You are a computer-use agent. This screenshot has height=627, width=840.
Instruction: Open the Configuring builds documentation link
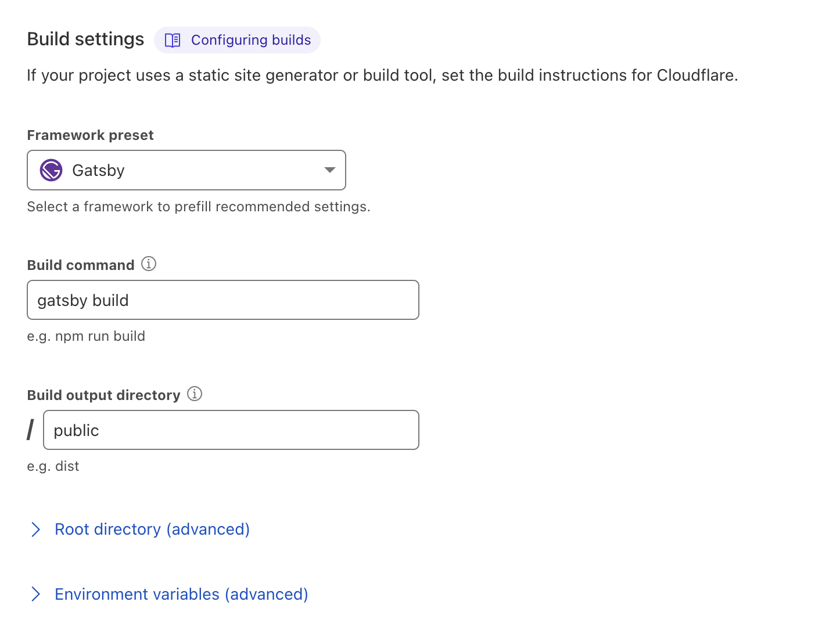(251, 40)
